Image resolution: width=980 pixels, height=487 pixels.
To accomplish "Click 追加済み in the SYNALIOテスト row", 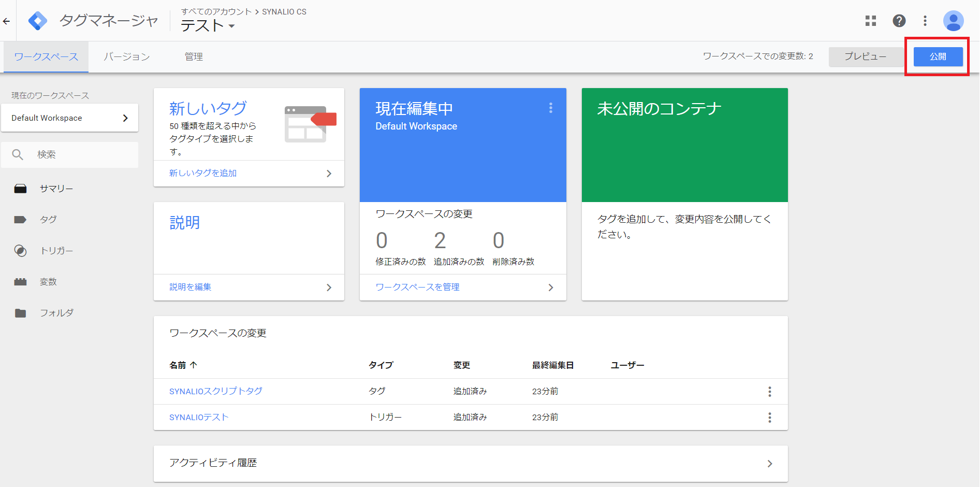I will pos(470,417).
